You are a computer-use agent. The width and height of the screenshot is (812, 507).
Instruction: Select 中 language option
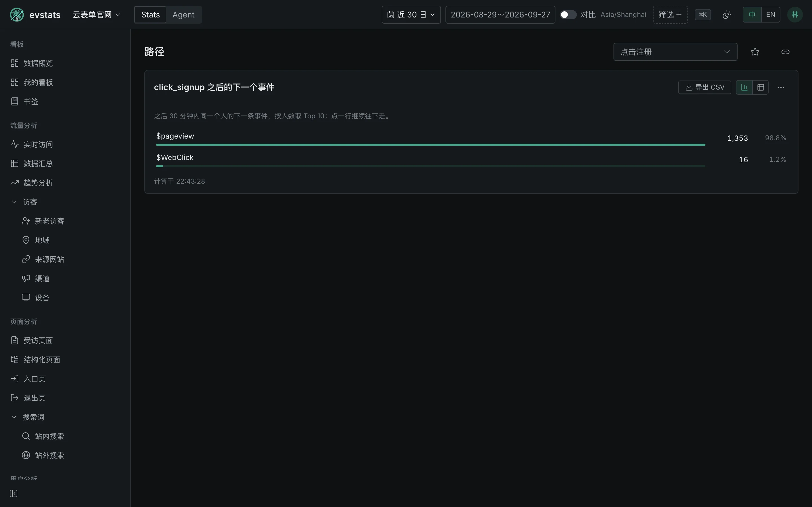coord(752,15)
